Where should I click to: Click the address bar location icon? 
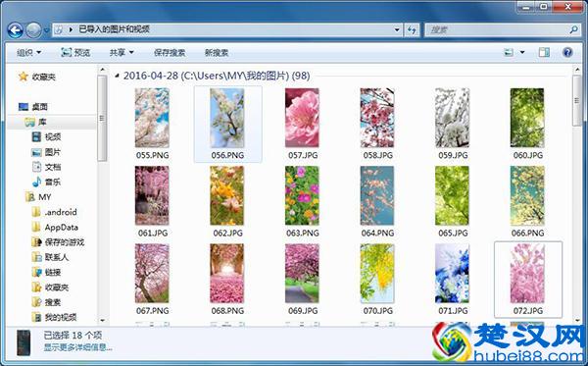pyautogui.click(x=59, y=29)
